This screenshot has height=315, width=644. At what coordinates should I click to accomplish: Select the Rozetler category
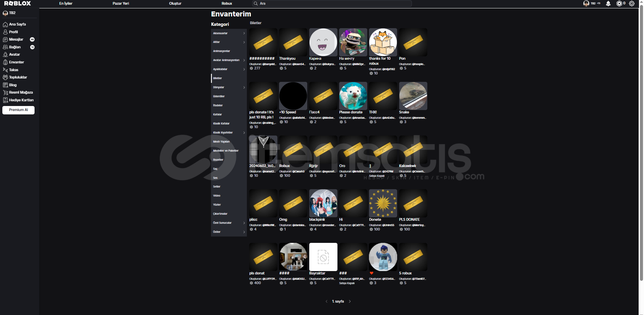click(229, 160)
